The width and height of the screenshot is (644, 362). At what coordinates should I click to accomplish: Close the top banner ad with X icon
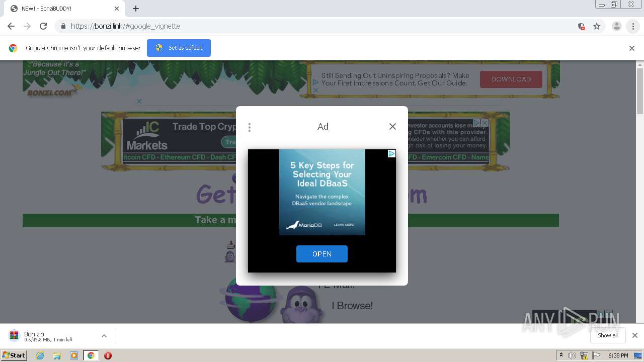click(x=315, y=90)
